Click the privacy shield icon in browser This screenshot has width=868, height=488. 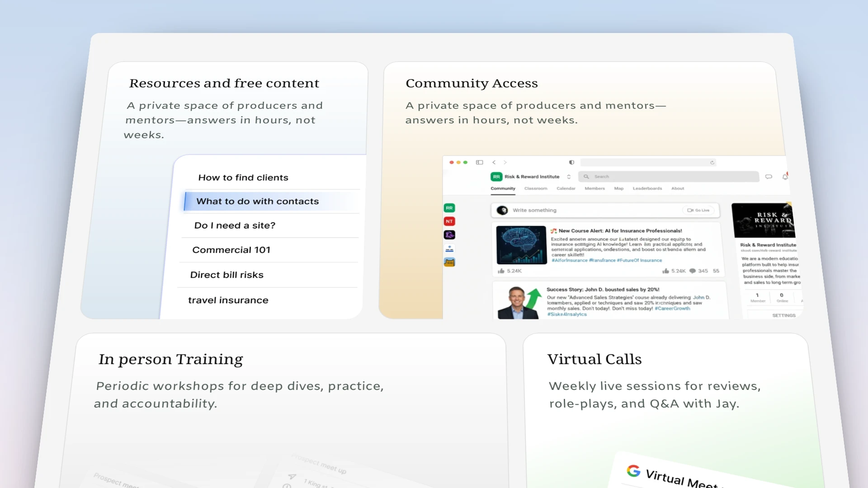tap(571, 162)
